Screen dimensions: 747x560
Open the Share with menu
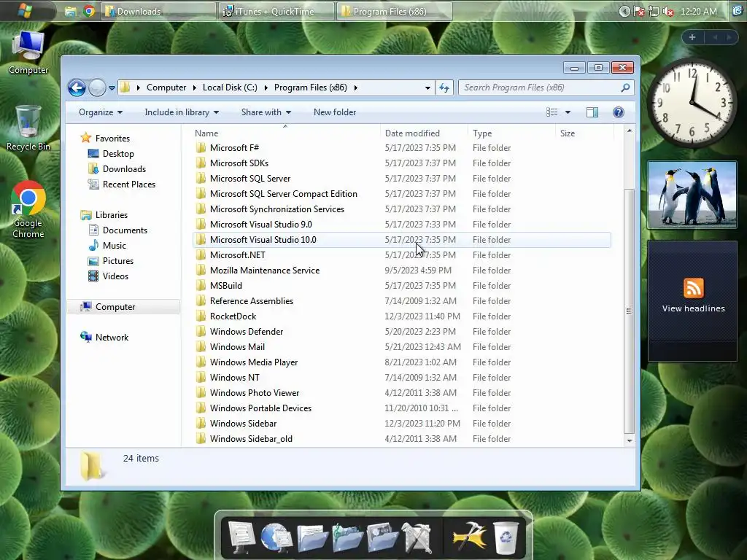click(266, 112)
